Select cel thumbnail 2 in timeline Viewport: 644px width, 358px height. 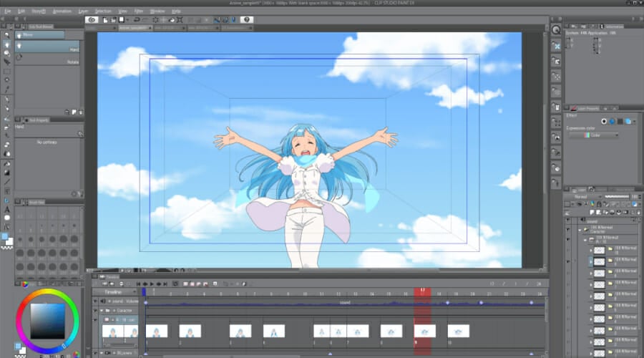190,332
